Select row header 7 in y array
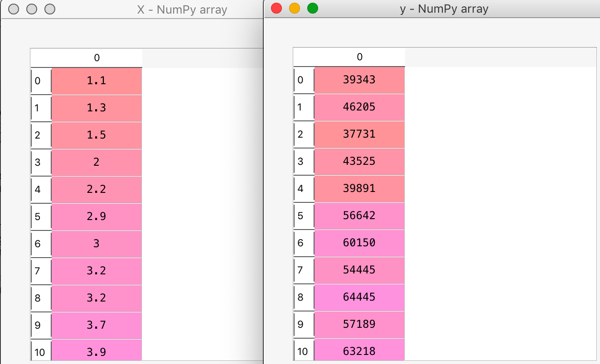The width and height of the screenshot is (600, 364). point(304,270)
